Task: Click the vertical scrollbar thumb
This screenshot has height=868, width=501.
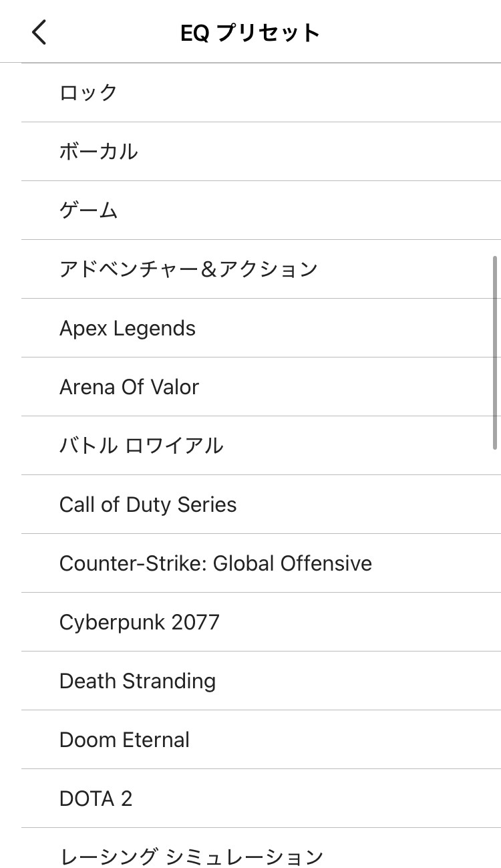Action: coord(495,352)
